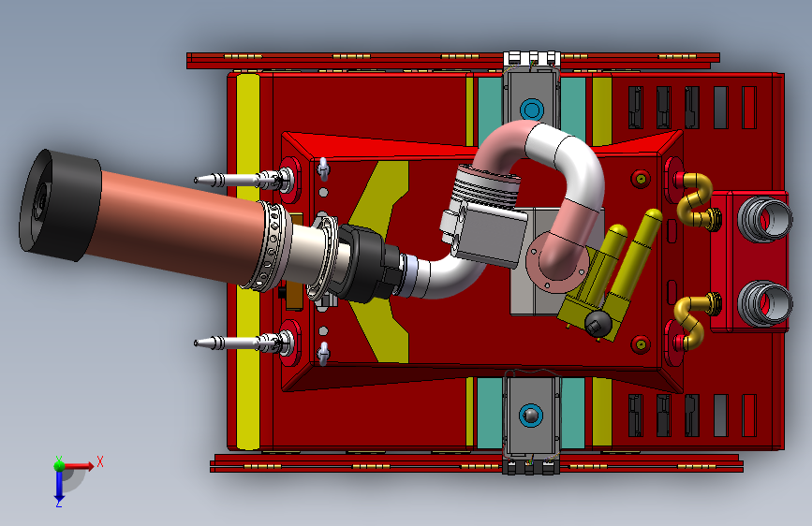Select the lower red track rail

[477, 463]
